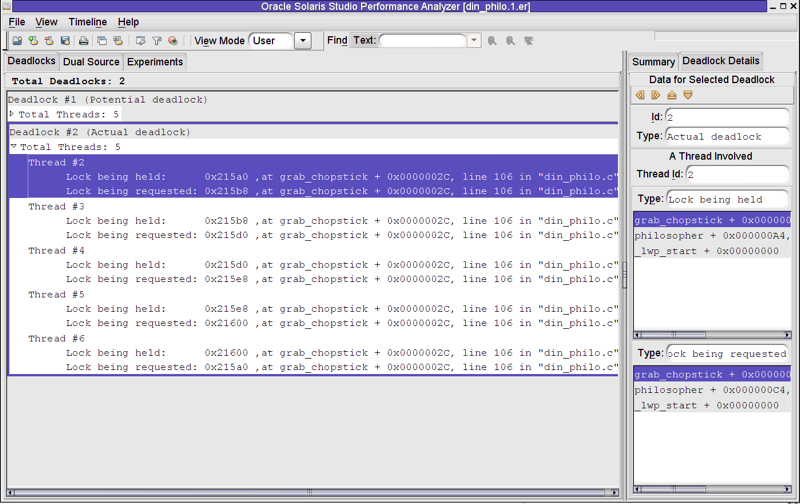The height and width of the screenshot is (504, 800).
Task: Click the first Find search icon beside Text dropdown
Action: click(492, 41)
